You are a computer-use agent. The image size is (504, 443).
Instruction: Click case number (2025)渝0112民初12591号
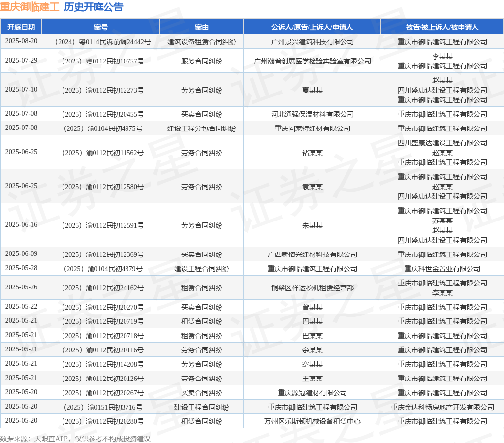tap(101, 225)
